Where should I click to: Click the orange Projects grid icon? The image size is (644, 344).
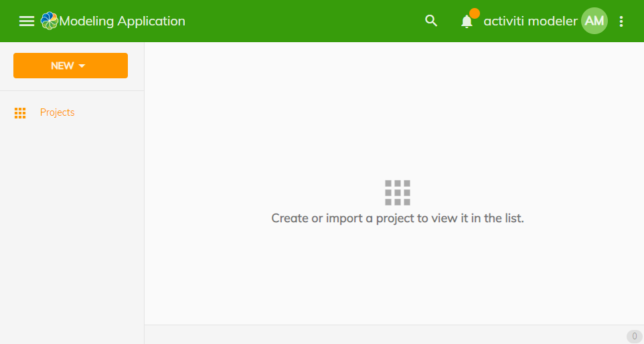(x=20, y=113)
